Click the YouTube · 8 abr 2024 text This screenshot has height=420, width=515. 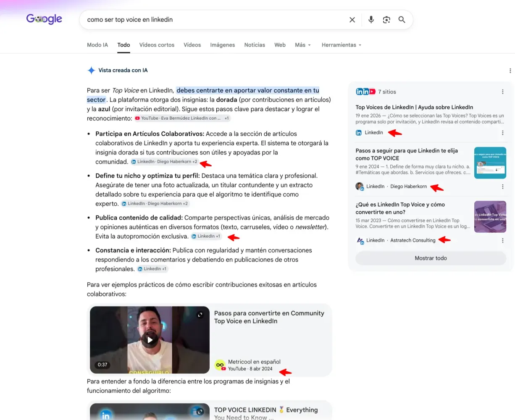pos(250,369)
